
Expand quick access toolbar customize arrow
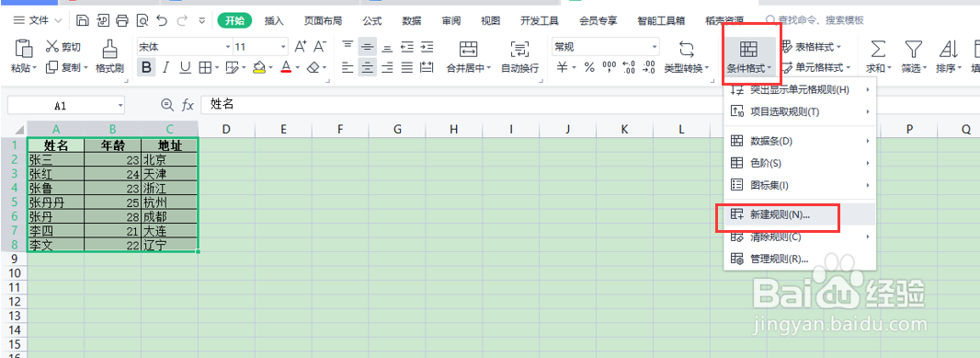(201, 20)
